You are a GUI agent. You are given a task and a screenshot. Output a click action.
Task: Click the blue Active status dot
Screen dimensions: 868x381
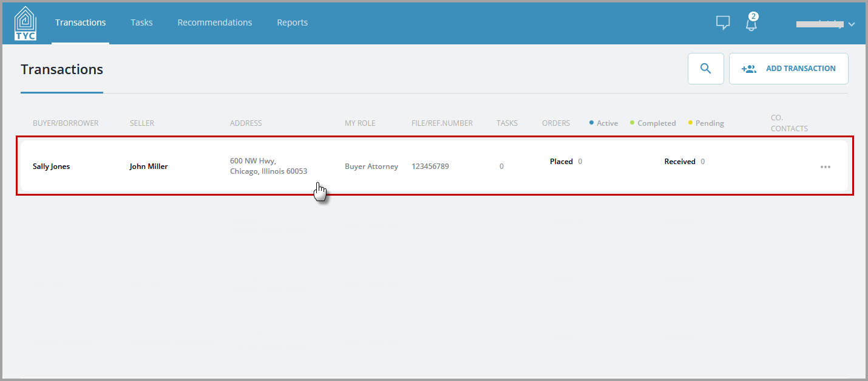coord(591,123)
